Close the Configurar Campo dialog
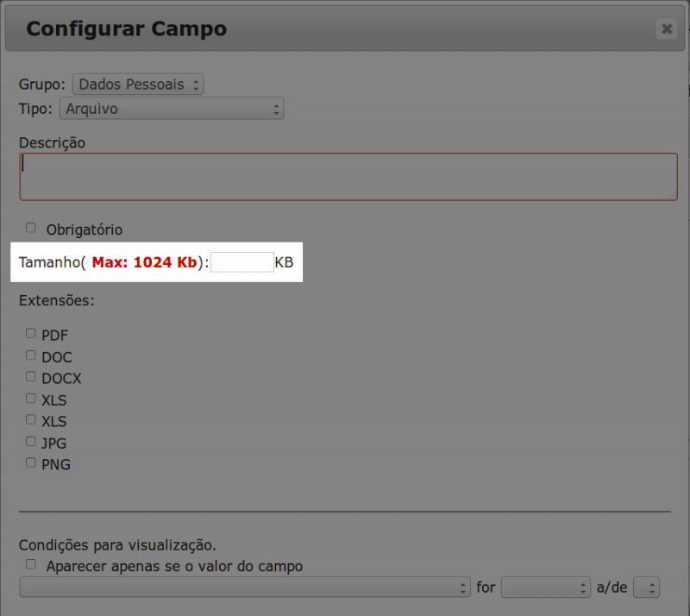 [667, 28]
